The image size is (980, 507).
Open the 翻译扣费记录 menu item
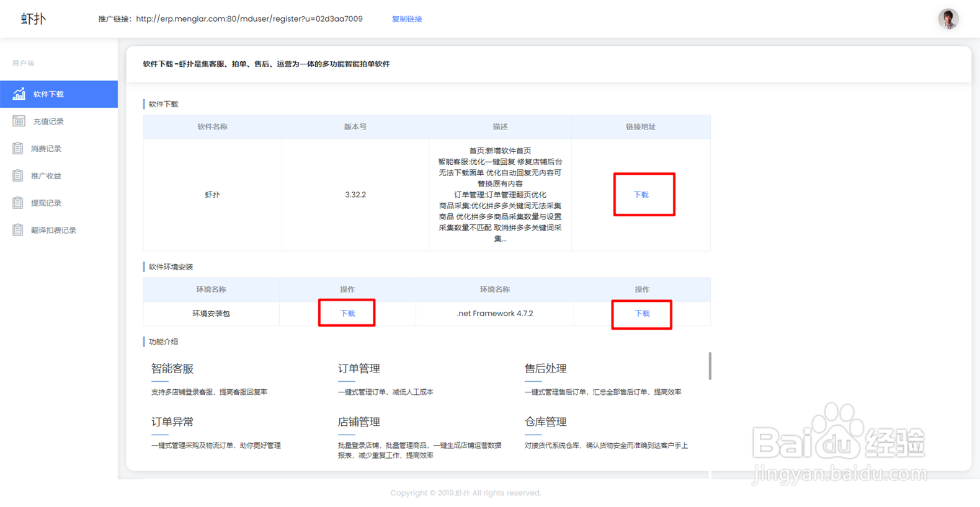pos(59,231)
